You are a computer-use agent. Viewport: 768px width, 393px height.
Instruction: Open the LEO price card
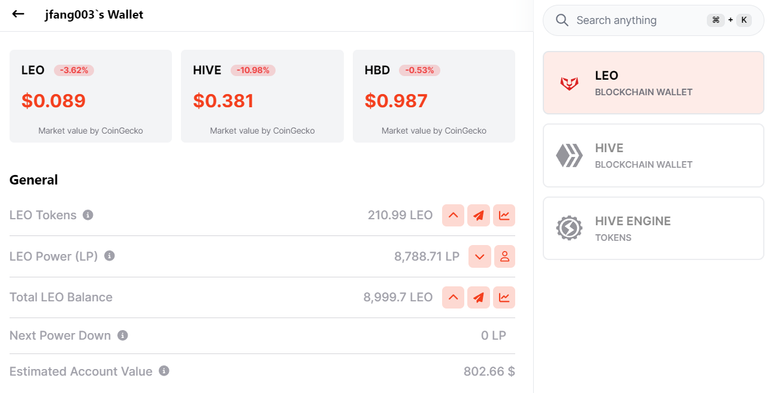click(91, 96)
